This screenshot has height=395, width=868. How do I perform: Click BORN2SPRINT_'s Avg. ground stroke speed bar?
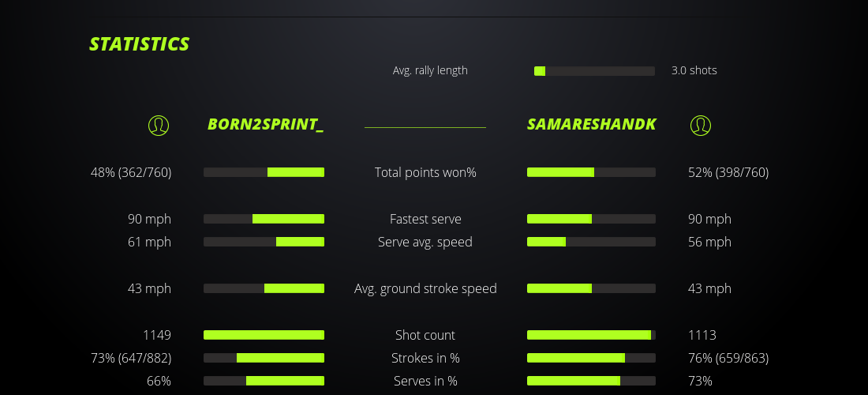tap(264, 288)
